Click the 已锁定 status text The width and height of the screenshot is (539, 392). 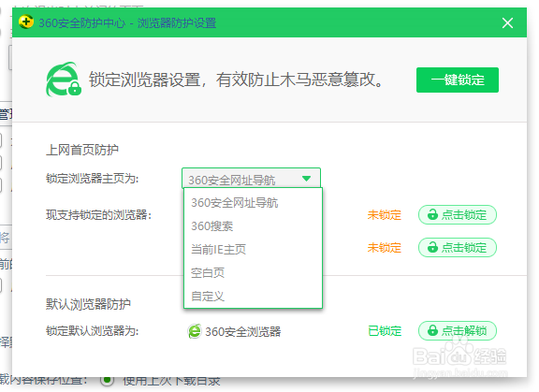click(385, 331)
